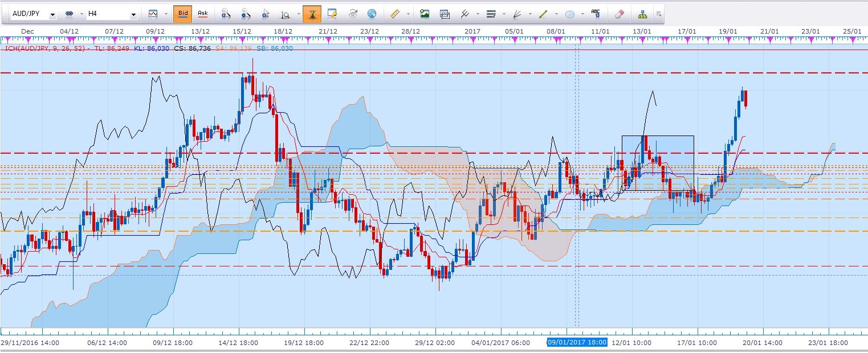Expand the ellipse shape dropdown arrow
Viewport: 868px width, 353px height.
pyautogui.click(x=582, y=13)
